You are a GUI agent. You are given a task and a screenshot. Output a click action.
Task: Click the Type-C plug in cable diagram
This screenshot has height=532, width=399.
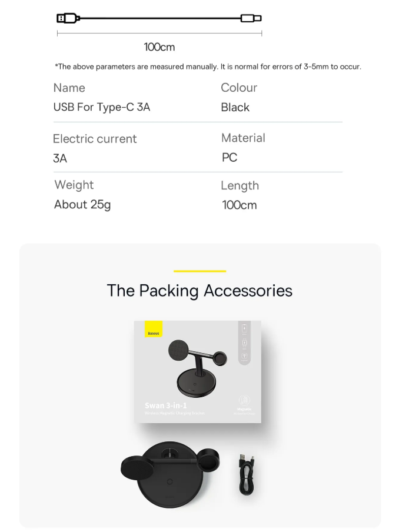[x=251, y=18]
